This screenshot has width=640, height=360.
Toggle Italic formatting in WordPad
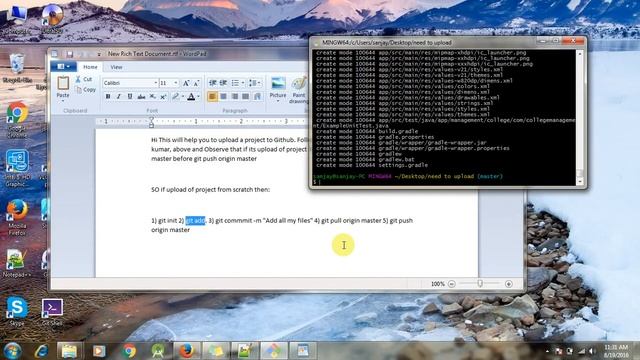(x=119, y=96)
